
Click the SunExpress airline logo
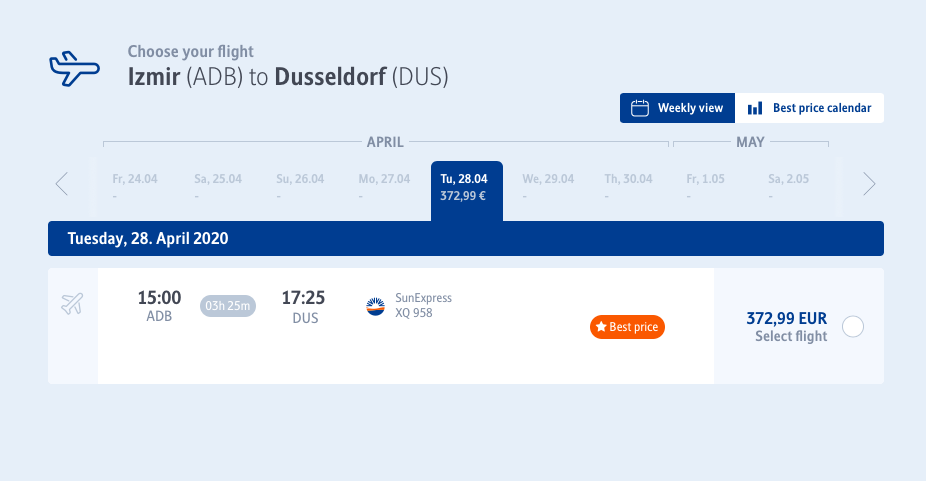[375, 307]
